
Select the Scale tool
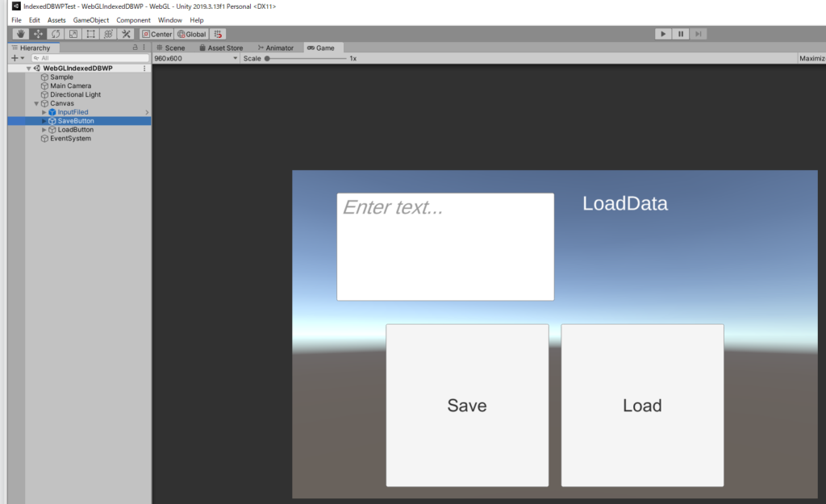73,34
